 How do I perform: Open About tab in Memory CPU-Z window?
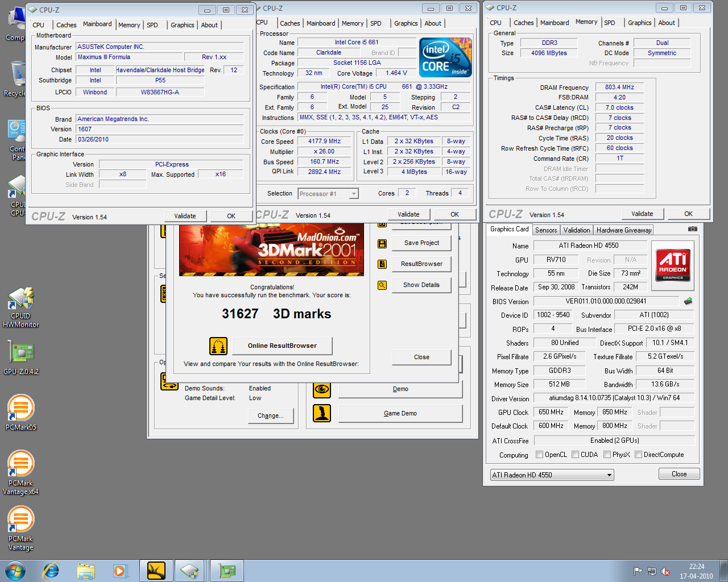tap(667, 23)
